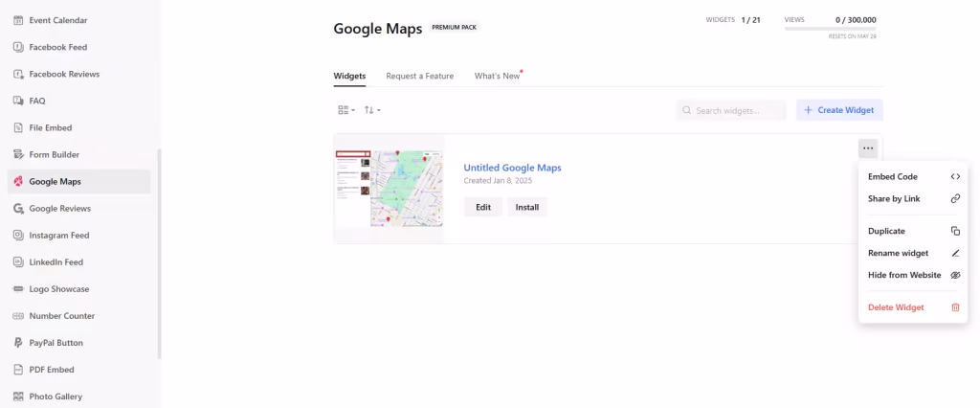Click the Google Maps pin icon in sidebar

click(x=19, y=181)
